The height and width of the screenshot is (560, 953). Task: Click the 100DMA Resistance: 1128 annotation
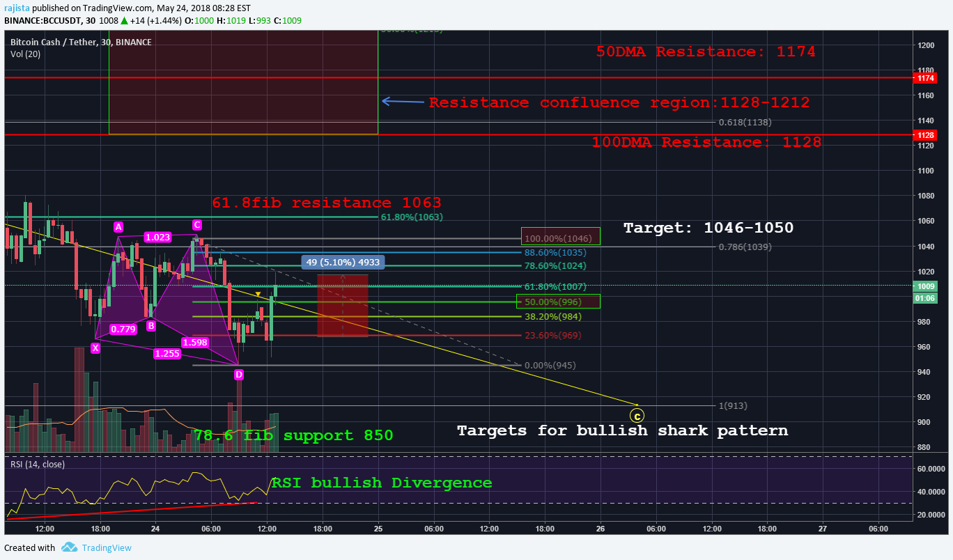click(x=706, y=142)
